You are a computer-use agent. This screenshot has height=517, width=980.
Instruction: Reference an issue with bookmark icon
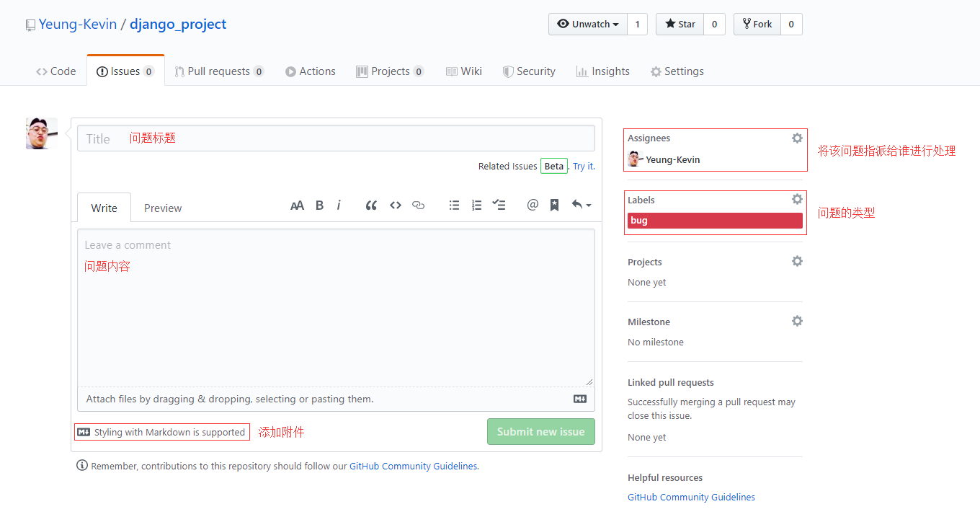click(x=554, y=206)
